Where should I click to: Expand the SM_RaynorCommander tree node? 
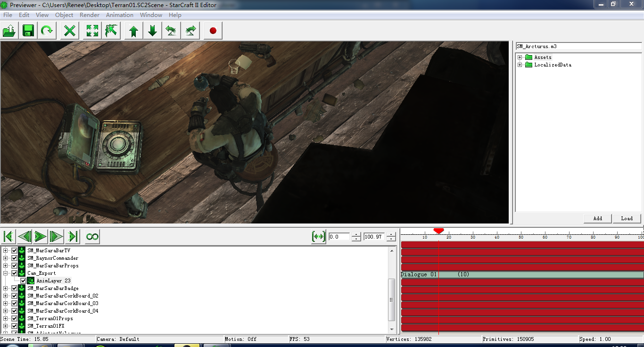(x=5, y=258)
